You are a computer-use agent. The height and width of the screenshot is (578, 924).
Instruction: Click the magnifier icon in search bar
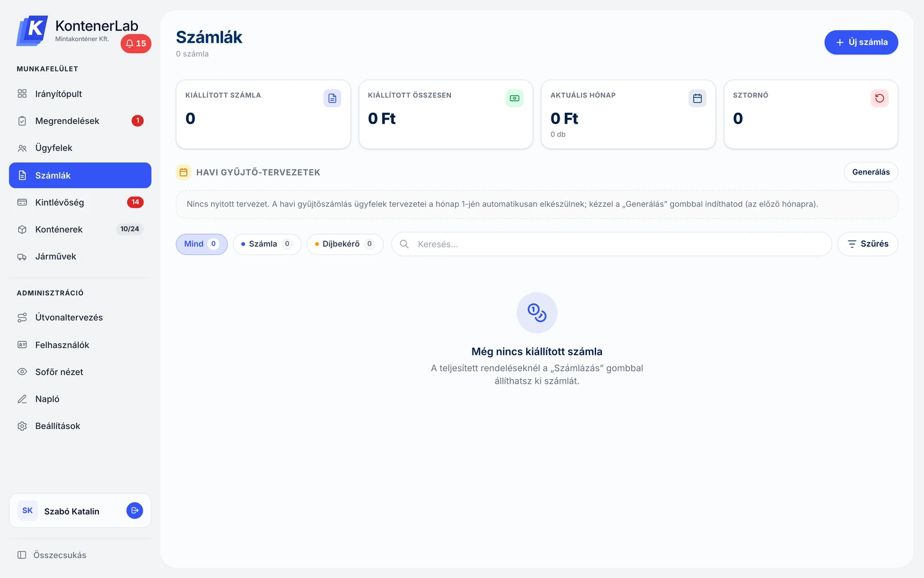pos(404,244)
